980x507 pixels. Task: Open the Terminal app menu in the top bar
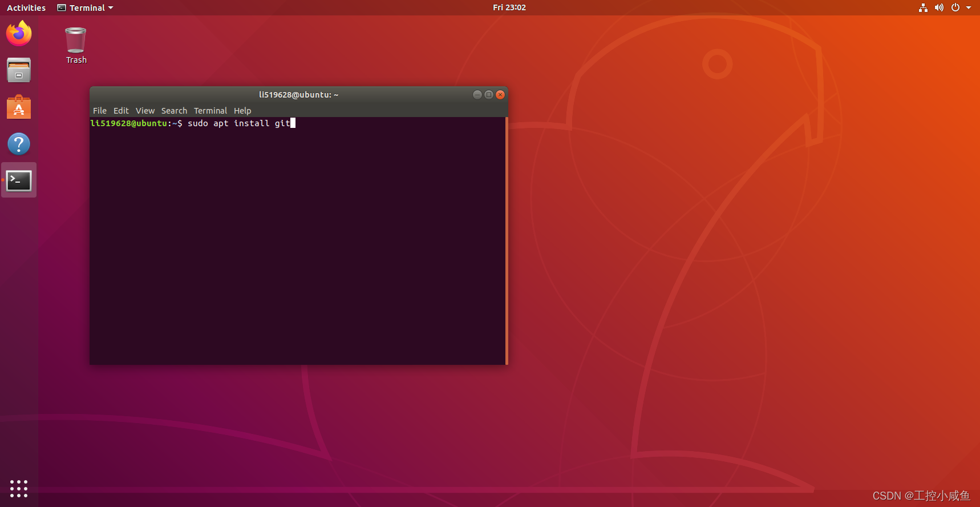click(x=86, y=7)
